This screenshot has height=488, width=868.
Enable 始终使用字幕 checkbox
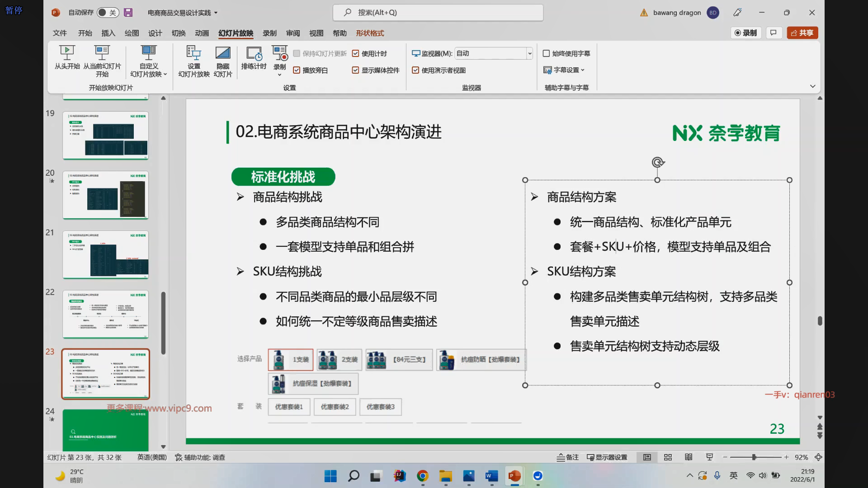pos(546,54)
